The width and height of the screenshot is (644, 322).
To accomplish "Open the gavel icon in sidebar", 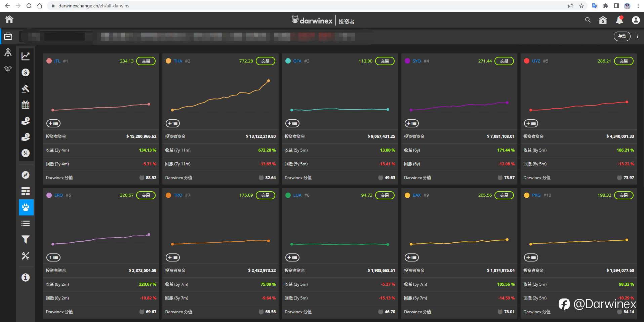I will click(x=26, y=88).
